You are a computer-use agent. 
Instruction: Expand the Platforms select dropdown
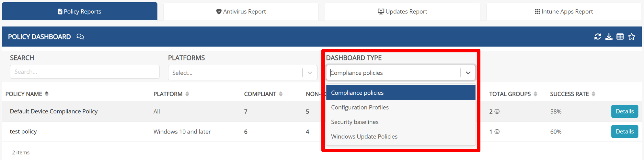pyautogui.click(x=310, y=73)
